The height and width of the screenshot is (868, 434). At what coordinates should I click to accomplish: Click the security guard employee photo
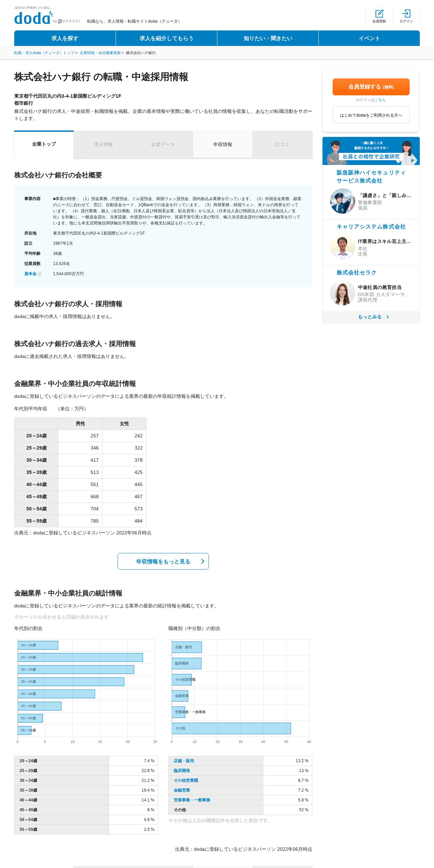click(342, 201)
